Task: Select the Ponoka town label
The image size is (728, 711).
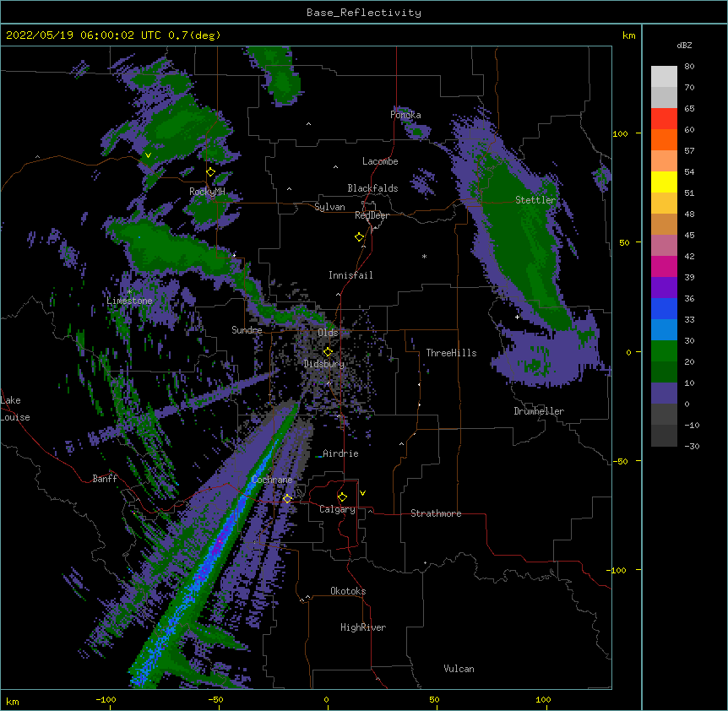Action: click(x=405, y=115)
